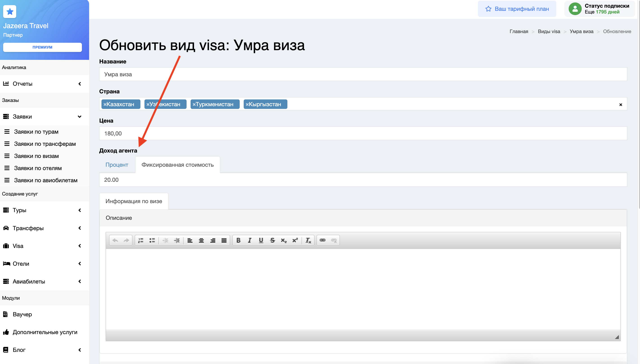This screenshot has width=640, height=364.
Task: Select the Фиксированная стоимость tab
Action: click(x=178, y=165)
